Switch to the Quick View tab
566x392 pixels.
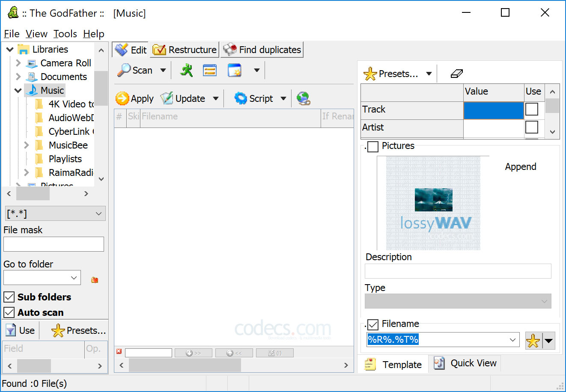[x=465, y=363]
